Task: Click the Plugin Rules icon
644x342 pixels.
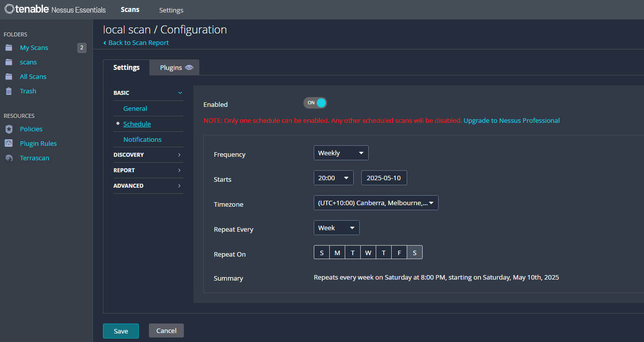Action: [x=8, y=143]
